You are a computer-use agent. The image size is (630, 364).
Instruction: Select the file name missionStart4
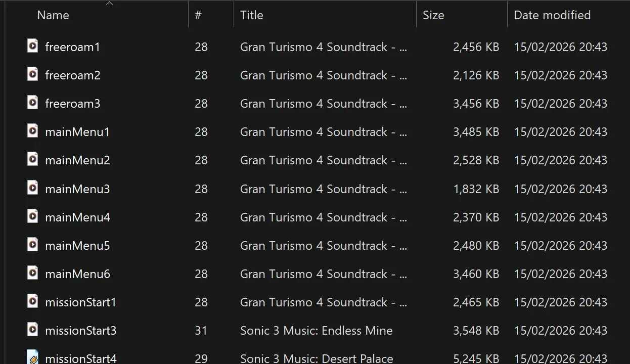81,358
